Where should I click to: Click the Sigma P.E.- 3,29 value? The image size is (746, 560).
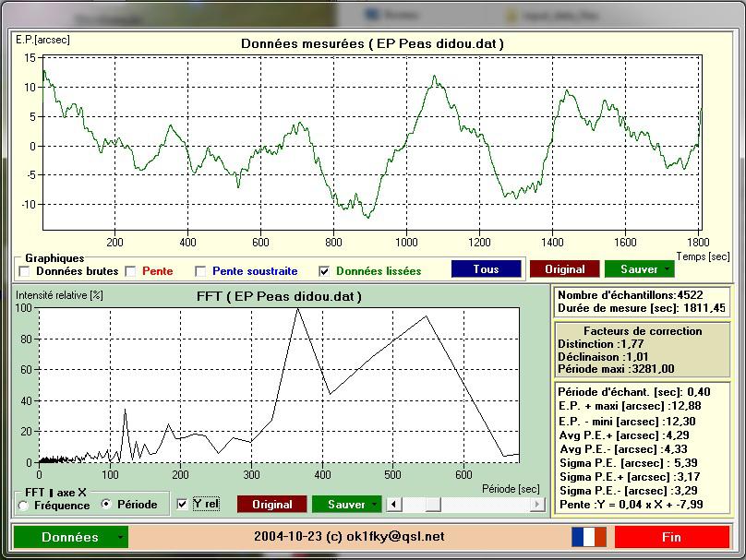tap(629, 491)
